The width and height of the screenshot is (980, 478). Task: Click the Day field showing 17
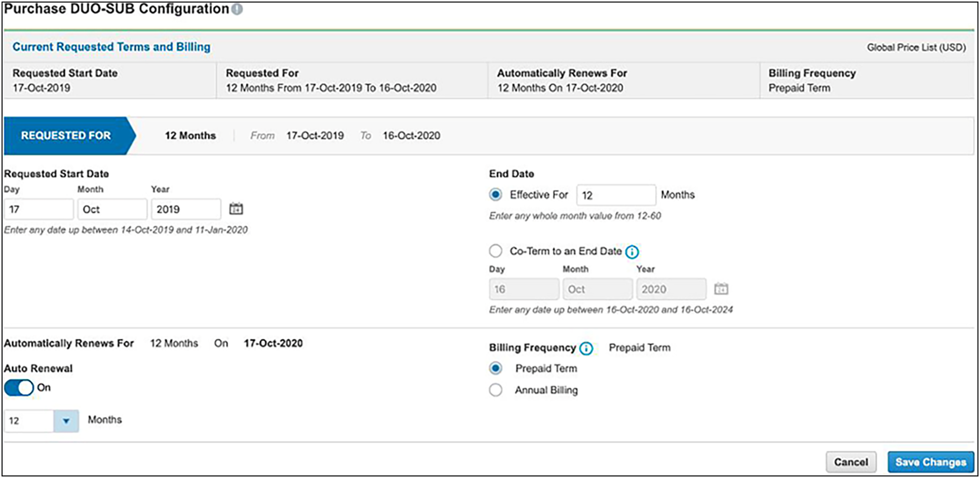[38, 208]
